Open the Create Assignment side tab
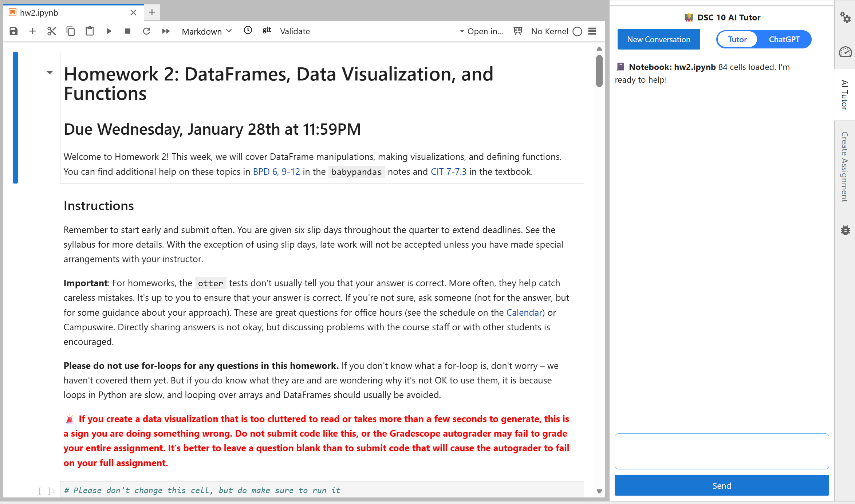This screenshot has width=855, height=504. (x=844, y=167)
